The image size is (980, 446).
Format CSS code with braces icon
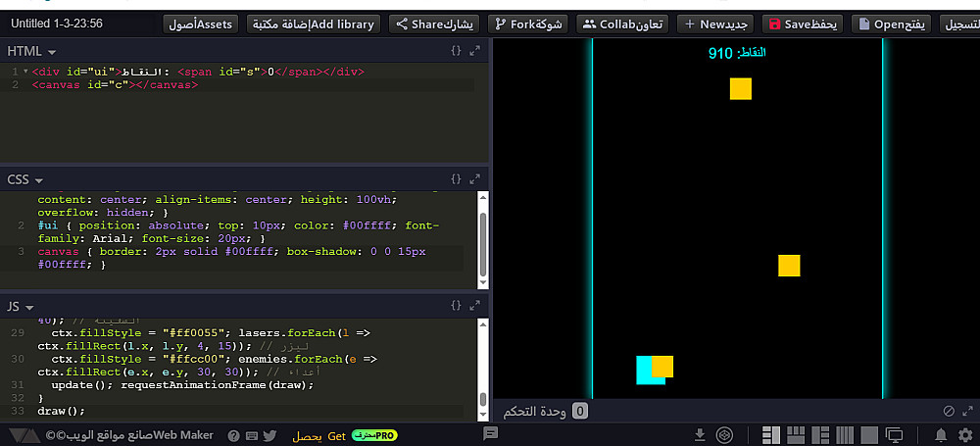456,179
